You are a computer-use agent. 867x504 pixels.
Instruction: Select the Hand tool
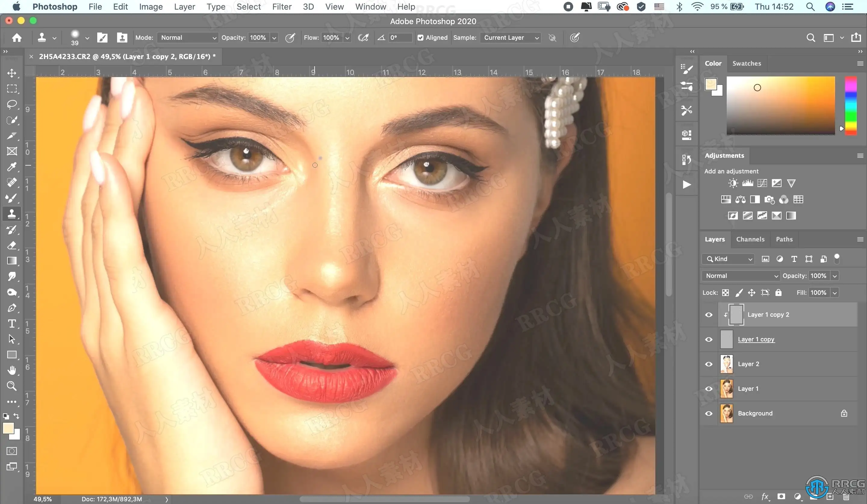(x=12, y=371)
